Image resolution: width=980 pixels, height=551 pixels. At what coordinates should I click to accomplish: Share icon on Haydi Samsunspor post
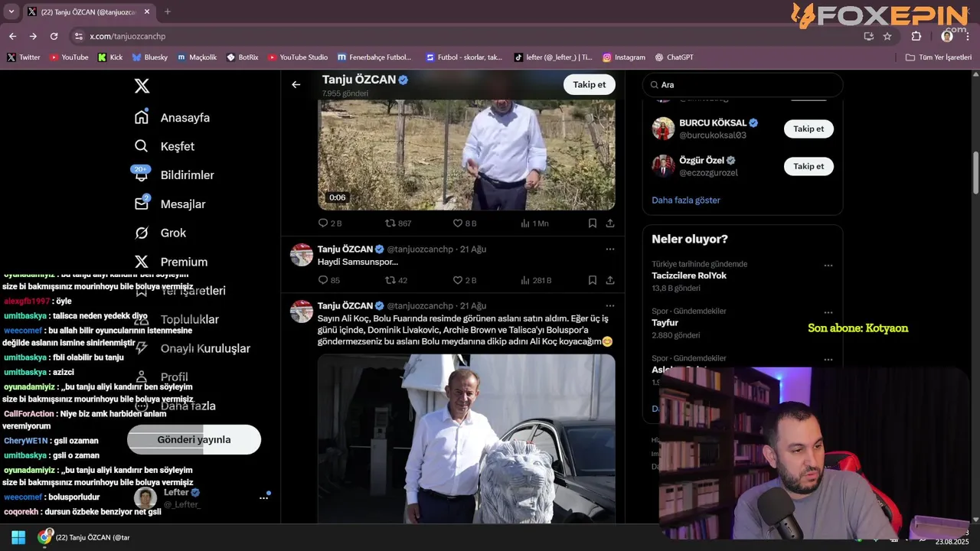point(610,280)
